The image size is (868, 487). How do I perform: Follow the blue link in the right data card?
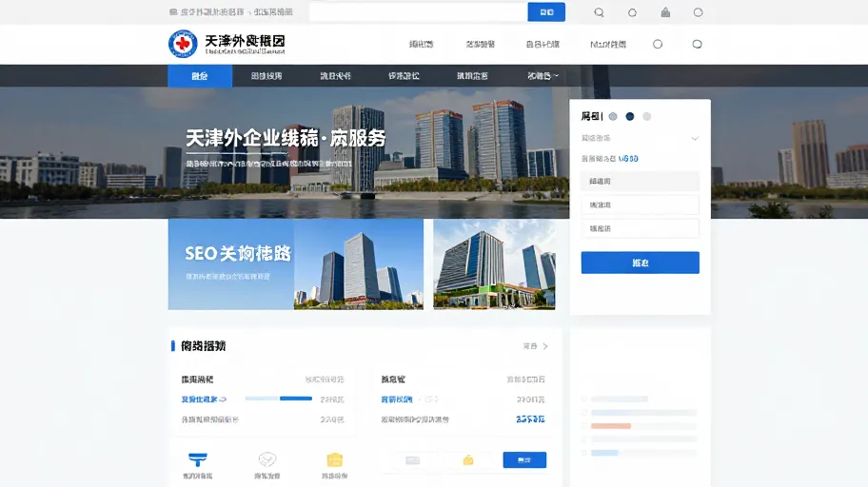point(396,399)
